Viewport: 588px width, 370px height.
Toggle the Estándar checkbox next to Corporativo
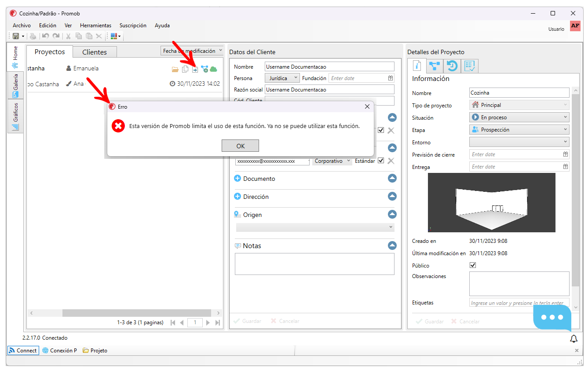381,161
